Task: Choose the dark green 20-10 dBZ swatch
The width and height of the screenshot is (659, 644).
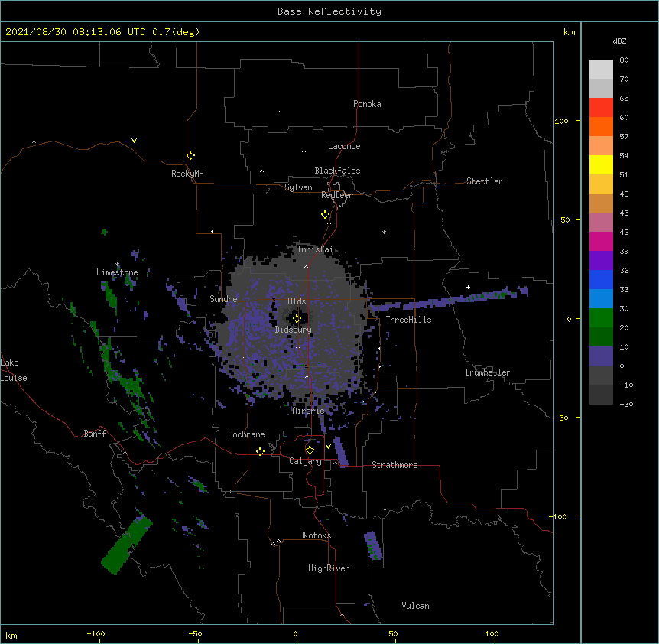Action: 601,337
